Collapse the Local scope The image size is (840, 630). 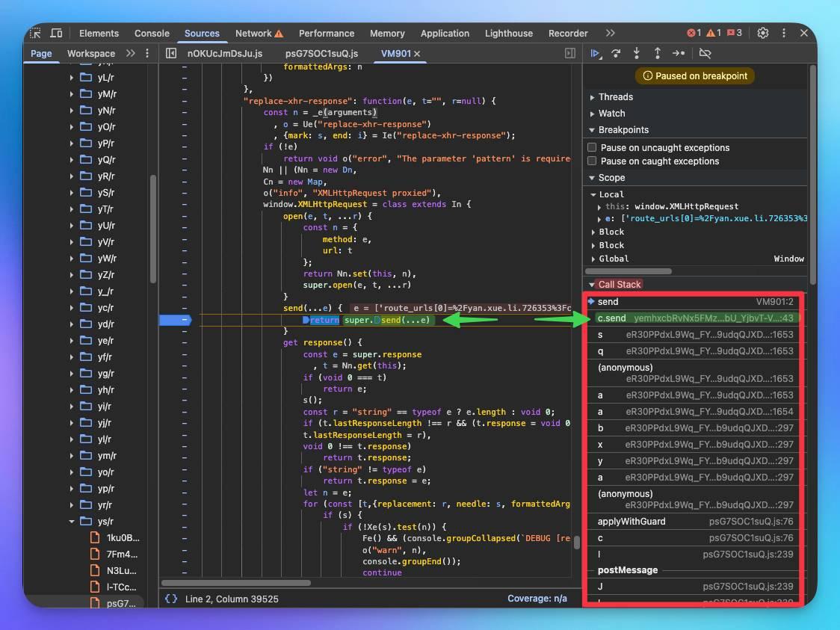tap(593, 194)
